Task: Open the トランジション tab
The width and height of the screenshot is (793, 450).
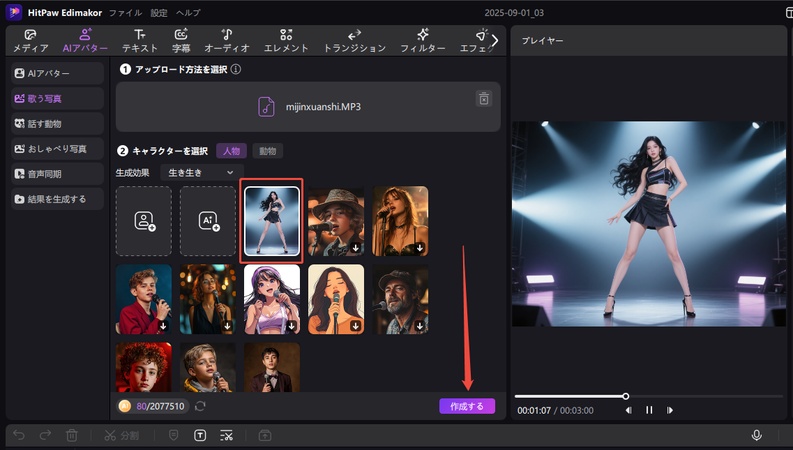Action: click(x=355, y=41)
